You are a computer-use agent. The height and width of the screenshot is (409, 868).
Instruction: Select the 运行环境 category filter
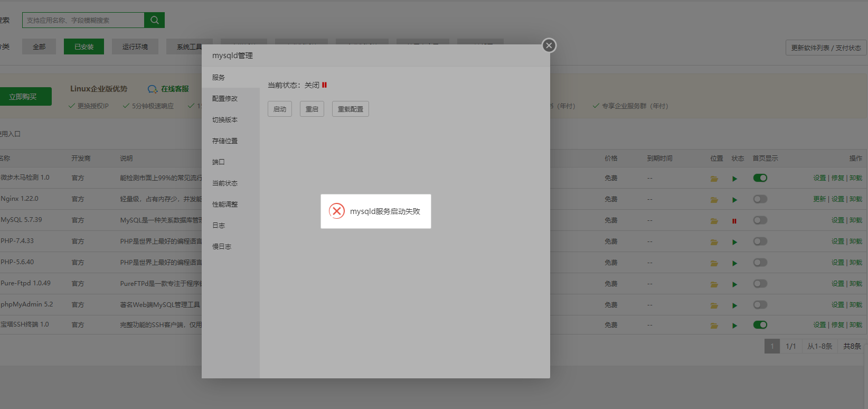[x=135, y=47]
